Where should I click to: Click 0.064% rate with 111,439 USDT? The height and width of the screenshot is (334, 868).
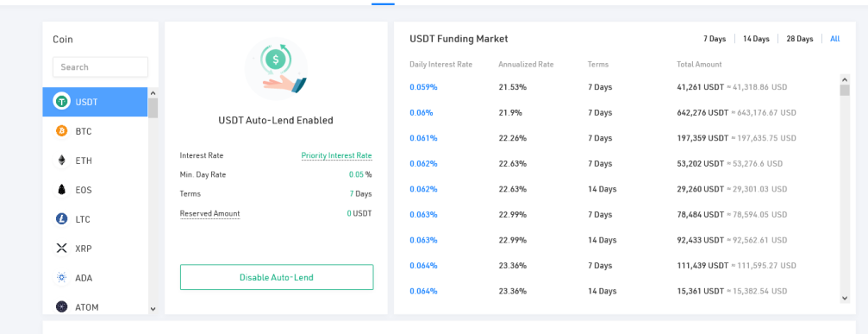423,265
